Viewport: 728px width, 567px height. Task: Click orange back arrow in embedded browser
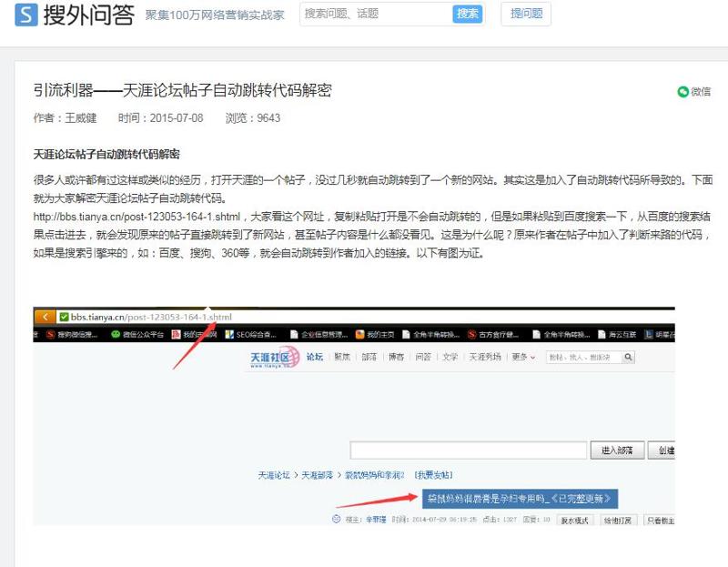click(45, 317)
